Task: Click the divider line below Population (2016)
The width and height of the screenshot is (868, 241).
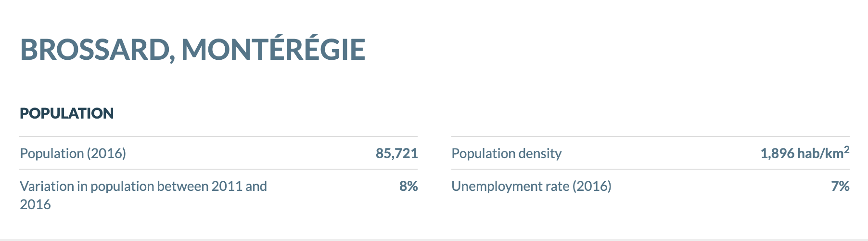Action: coord(218,169)
